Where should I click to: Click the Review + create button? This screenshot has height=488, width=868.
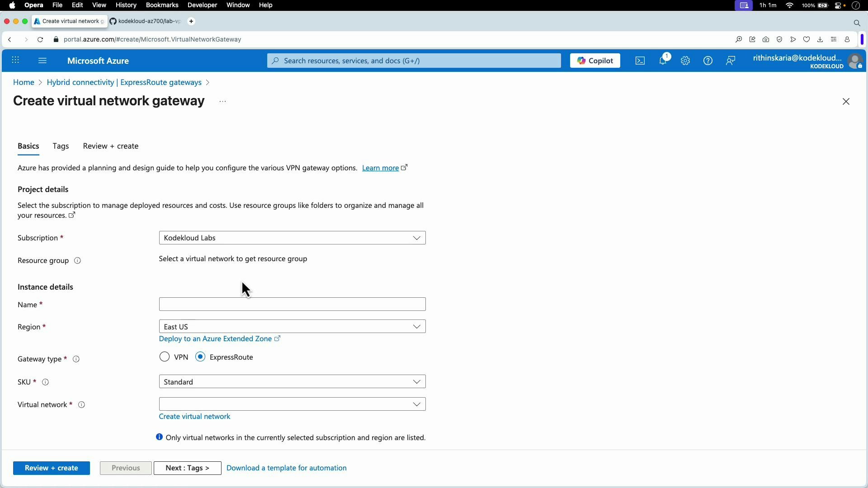click(x=52, y=468)
